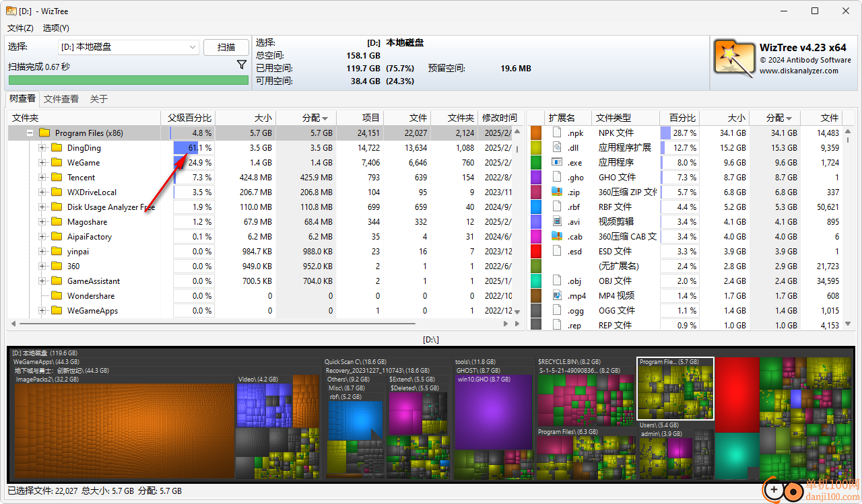Expand the Disk Usage Analyzer Free node

[42, 207]
